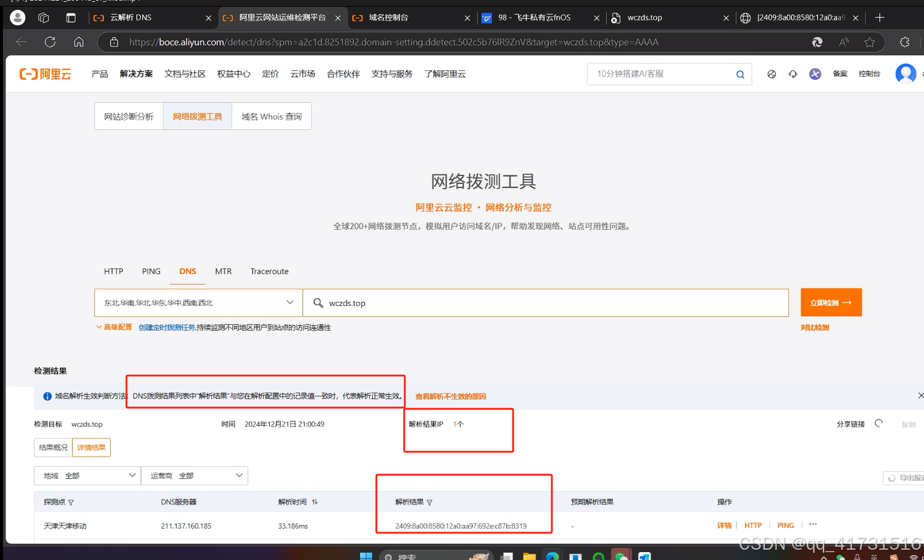924x560 pixels.
Task: Click the search magnifier in Aliyun header
Action: (x=740, y=74)
